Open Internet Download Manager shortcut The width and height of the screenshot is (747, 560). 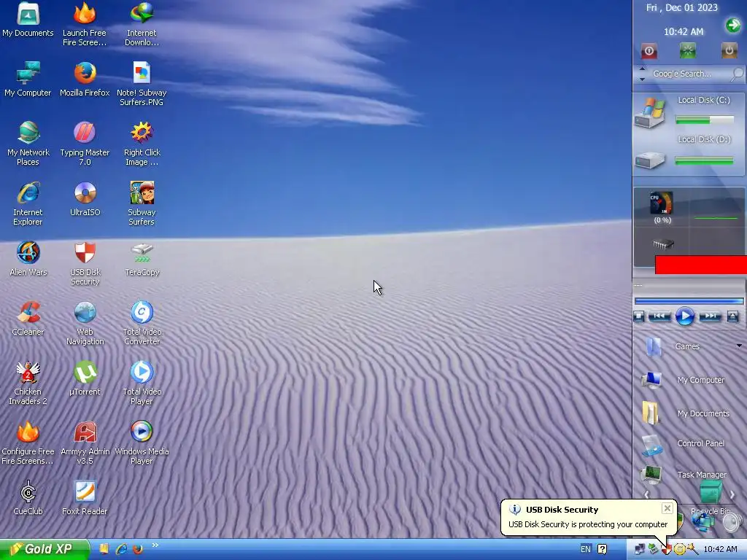tap(142, 24)
